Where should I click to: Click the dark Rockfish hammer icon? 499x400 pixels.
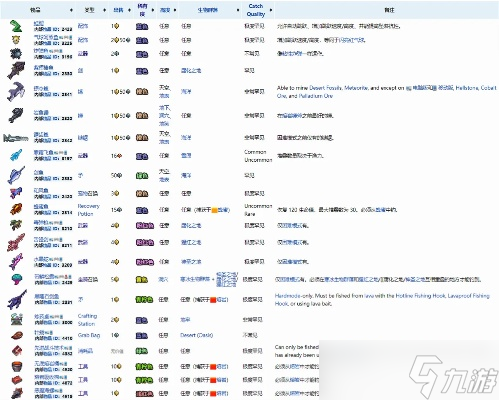pyautogui.click(x=16, y=115)
